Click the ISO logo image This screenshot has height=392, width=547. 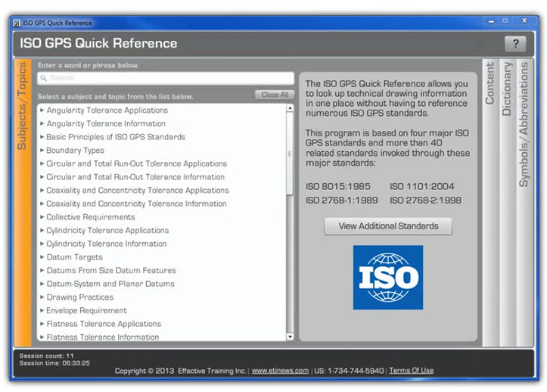(388, 277)
